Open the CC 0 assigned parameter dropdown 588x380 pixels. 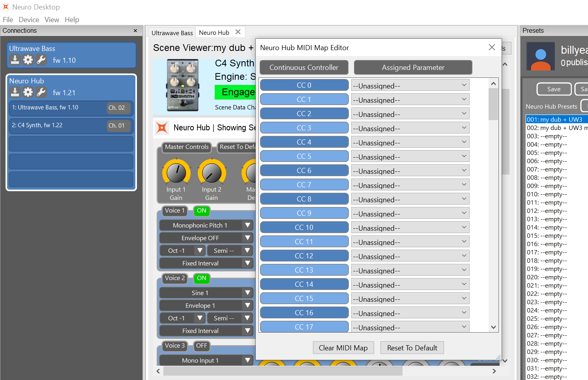tap(410, 86)
